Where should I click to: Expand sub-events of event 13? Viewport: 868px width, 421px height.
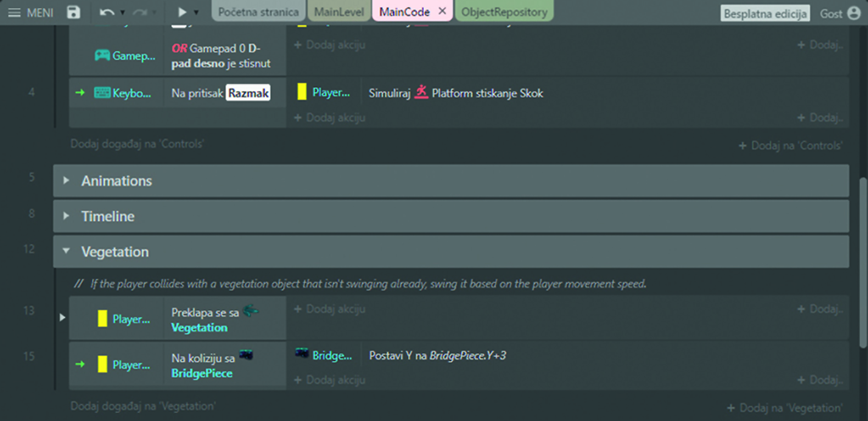pos(62,317)
